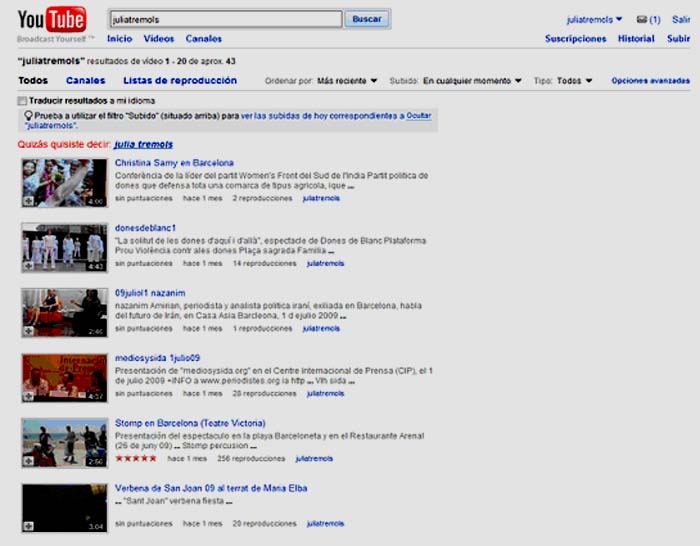Click the Ocultar tip link
The height and width of the screenshot is (546, 700).
(419, 116)
